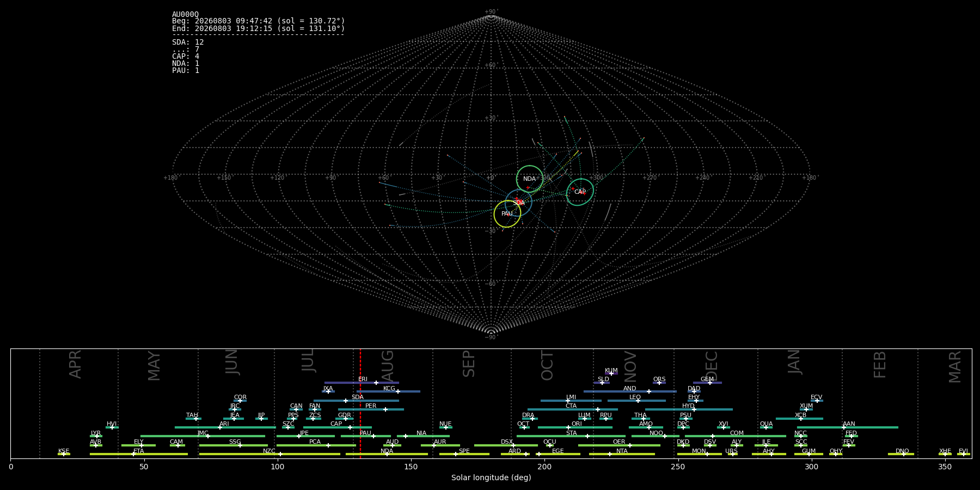Select the URS shower label
Viewport: 980px width, 490px height.
[x=731, y=451]
